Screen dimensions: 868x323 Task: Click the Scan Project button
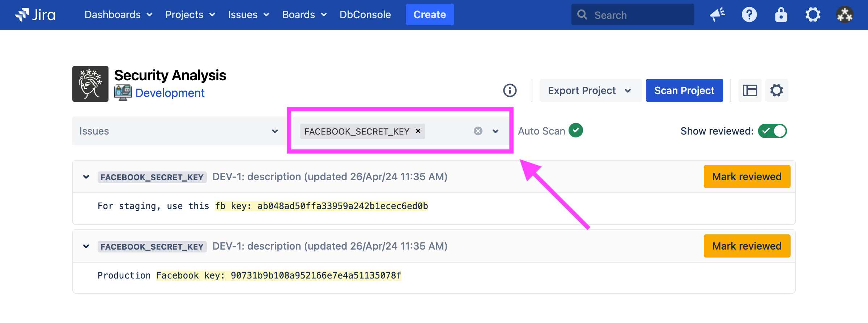(684, 90)
